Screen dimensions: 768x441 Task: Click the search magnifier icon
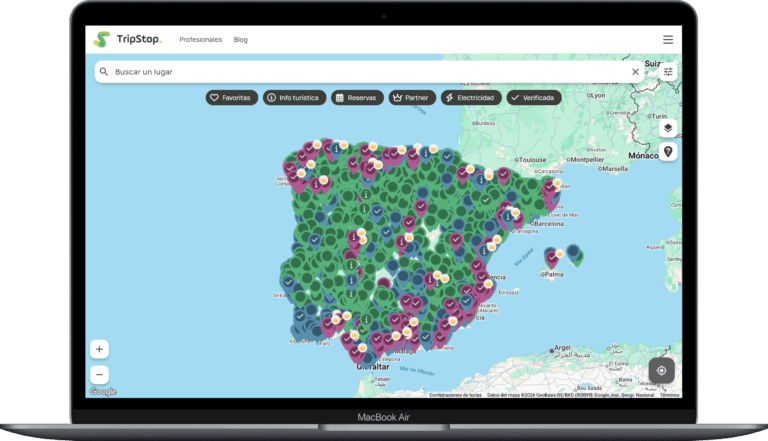coord(104,72)
